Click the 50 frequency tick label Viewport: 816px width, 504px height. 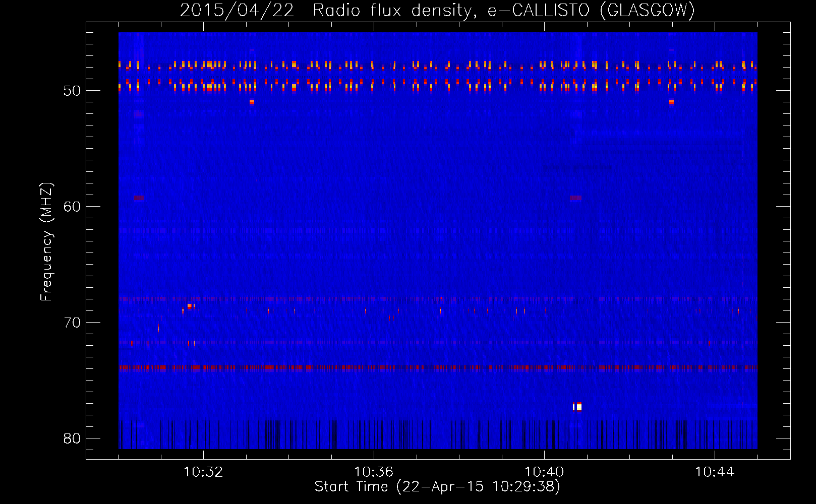[73, 91]
